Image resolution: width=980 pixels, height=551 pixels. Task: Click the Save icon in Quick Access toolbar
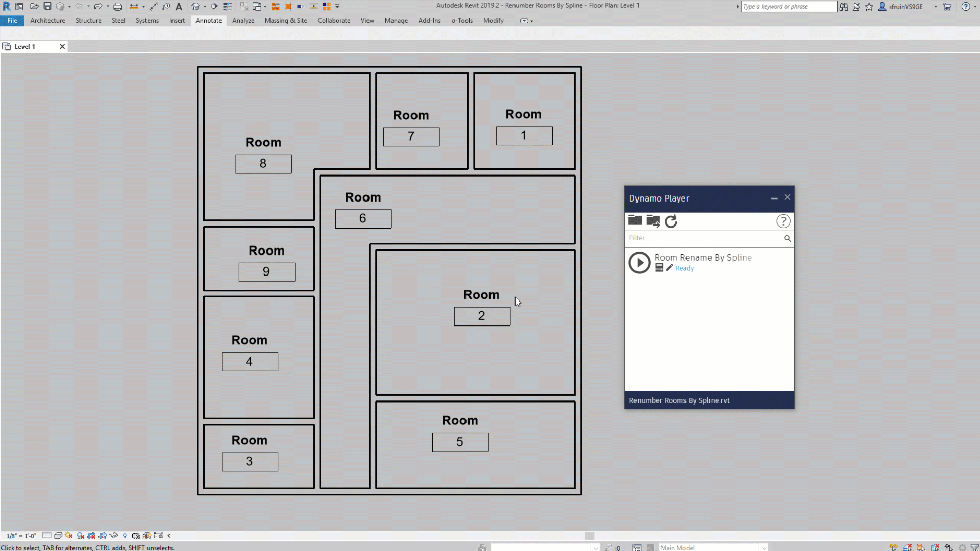(x=47, y=6)
